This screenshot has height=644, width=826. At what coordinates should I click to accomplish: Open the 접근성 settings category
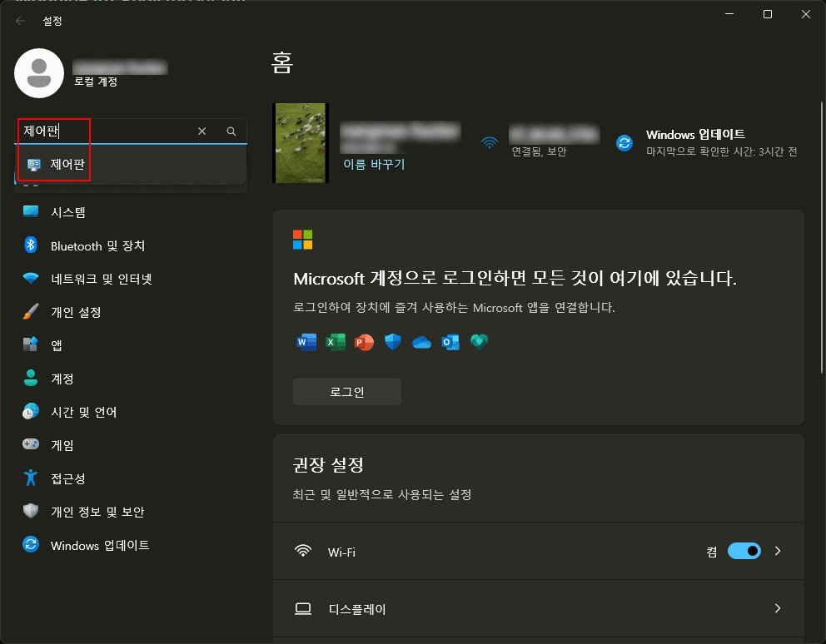(131, 478)
